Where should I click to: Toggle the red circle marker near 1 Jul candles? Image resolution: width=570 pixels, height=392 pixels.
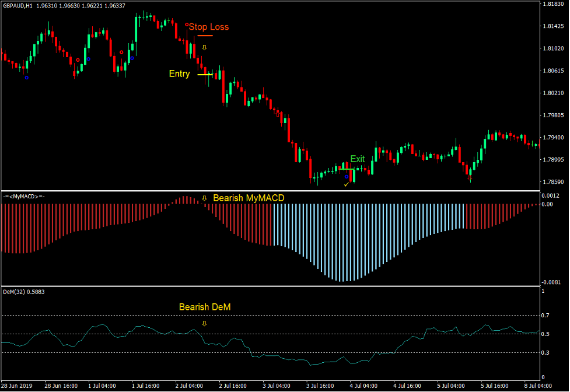pyautogui.click(x=121, y=52)
